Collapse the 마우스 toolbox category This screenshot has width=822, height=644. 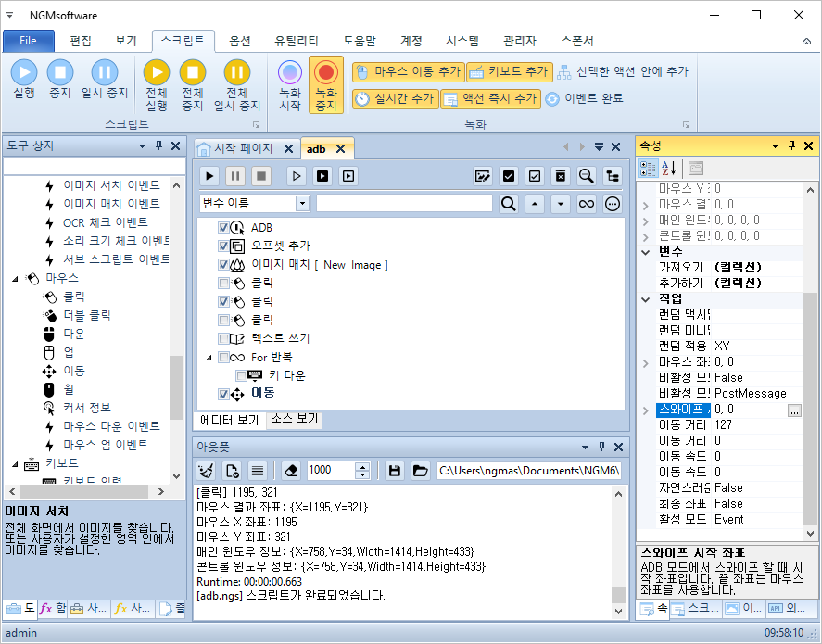pyautogui.click(x=15, y=278)
